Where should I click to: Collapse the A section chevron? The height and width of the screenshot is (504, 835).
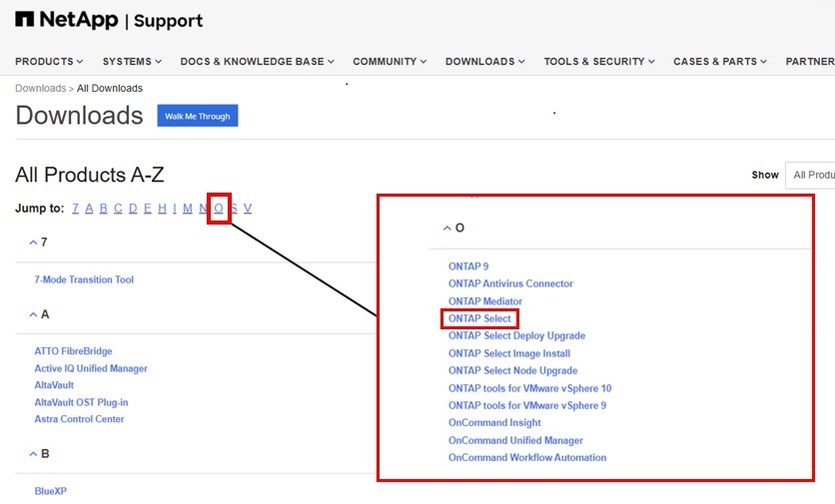(33, 314)
